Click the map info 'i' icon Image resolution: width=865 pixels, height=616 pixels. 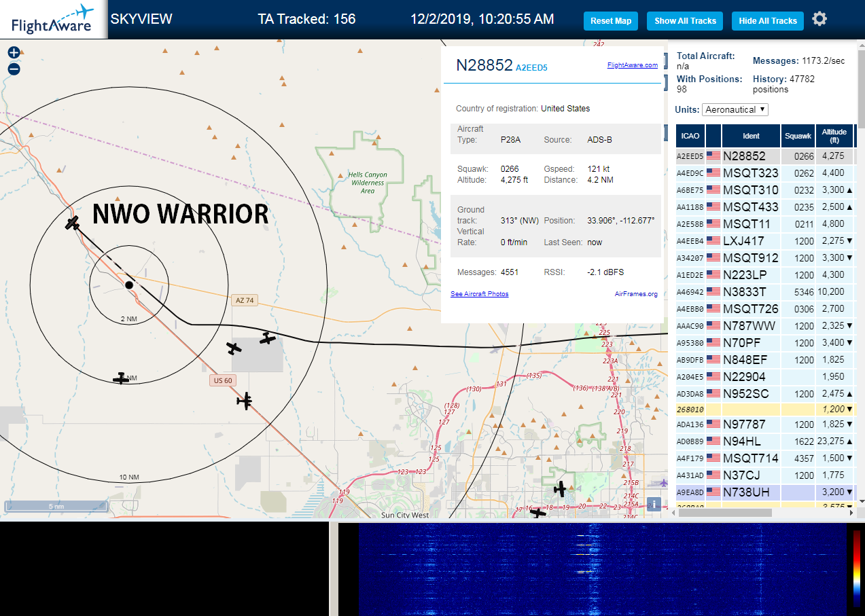[x=654, y=504]
